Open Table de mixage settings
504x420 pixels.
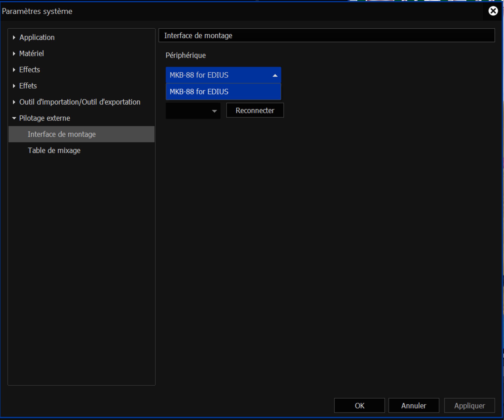coord(81,150)
